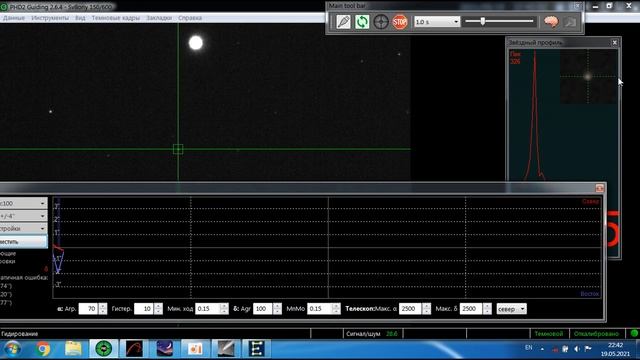Screen dimensions: 640x360
Task: Show hidden tray icons arrow
Action: pos(542,349)
